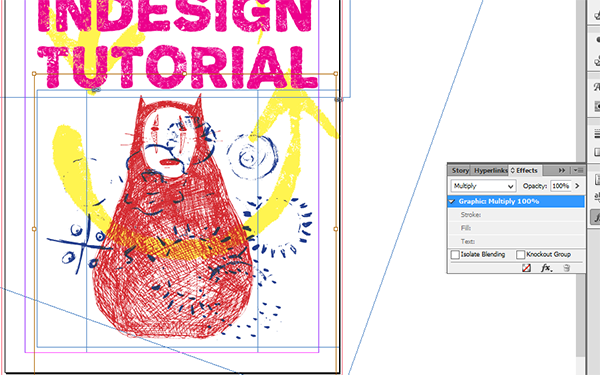Select the 'Graphic: Multiply 100%' row
Viewport: 600px width, 375px height.
pyautogui.click(x=516, y=201)
